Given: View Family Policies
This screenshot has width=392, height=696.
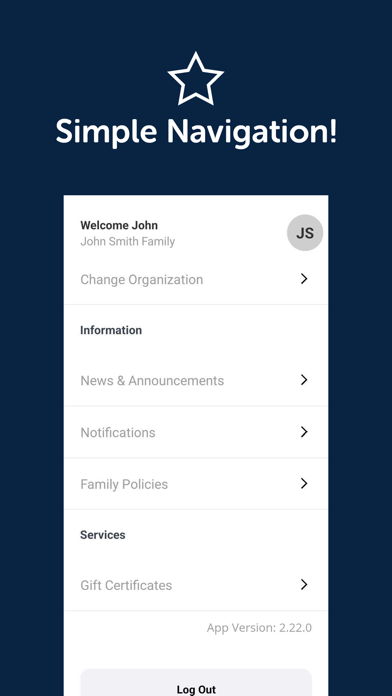Looking at the screenshot, I should click(196, 484).
